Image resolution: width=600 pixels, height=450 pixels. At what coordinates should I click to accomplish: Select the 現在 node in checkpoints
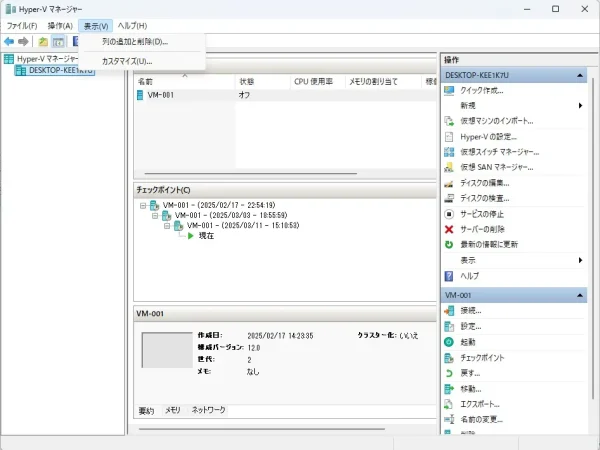pos(206,236)
